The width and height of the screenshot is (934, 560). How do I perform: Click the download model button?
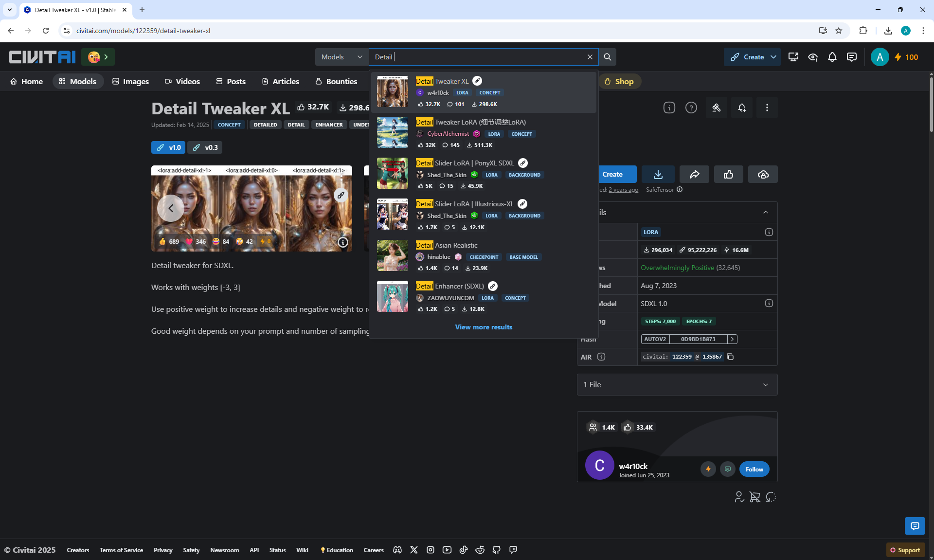tap(658, 174)
